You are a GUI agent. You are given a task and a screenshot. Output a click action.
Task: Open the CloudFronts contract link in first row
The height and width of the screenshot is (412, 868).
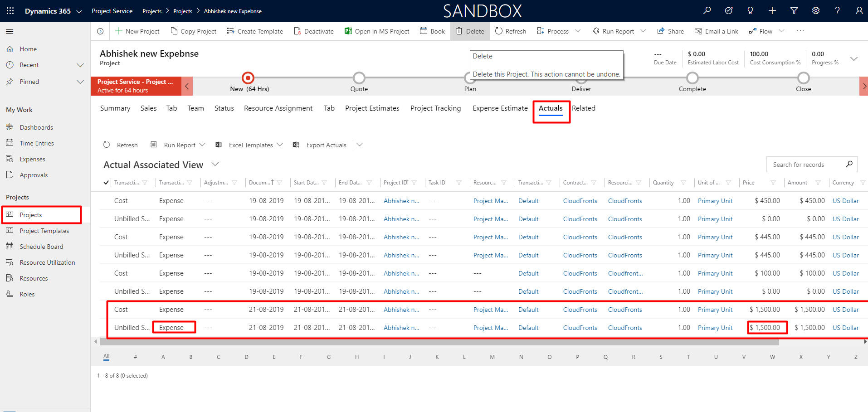tap(580, 201)
